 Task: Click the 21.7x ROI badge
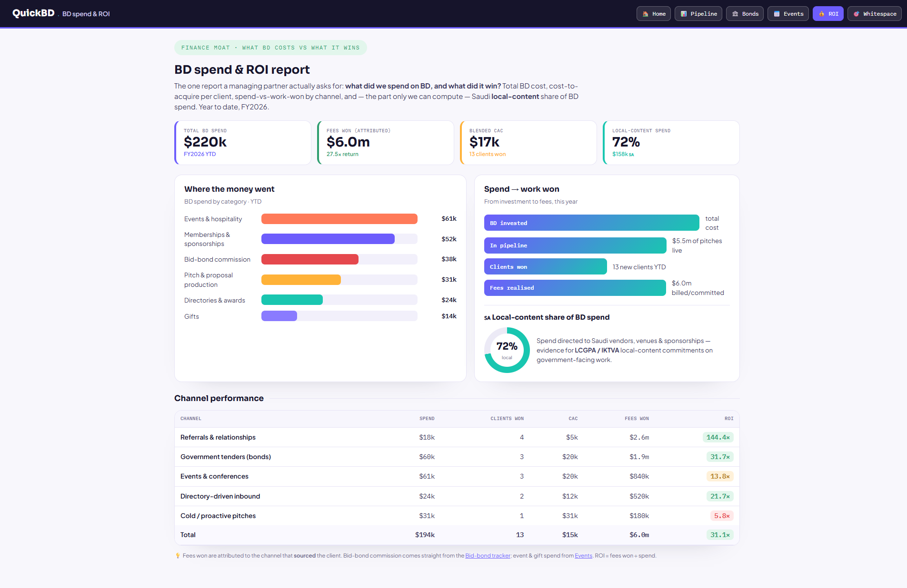(720, 496)
